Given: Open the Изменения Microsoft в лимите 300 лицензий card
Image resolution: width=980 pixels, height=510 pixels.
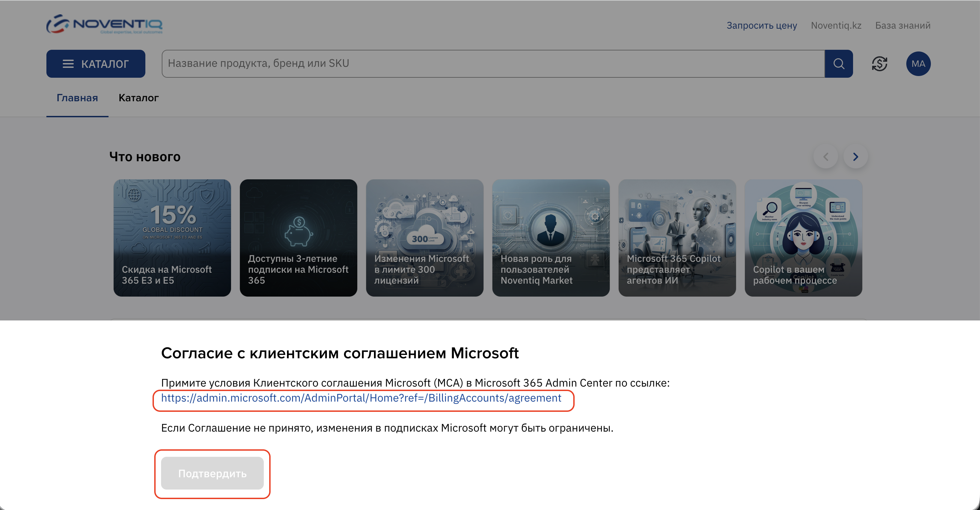Looking at the screenshot, I should pos(424,238).
